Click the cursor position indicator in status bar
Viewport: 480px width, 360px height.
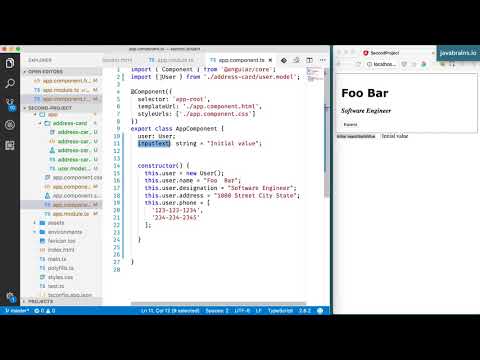pyautogui.click(x=170, y=311)
